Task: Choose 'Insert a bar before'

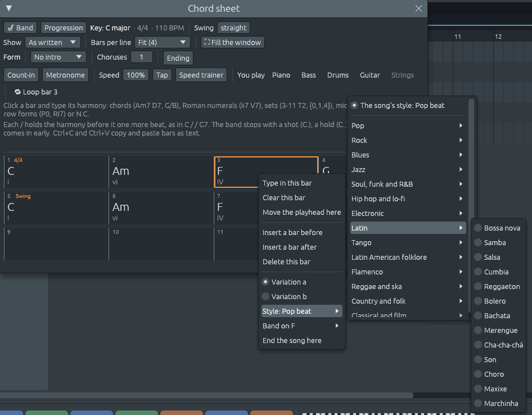Action: click(x=301, y=232)
